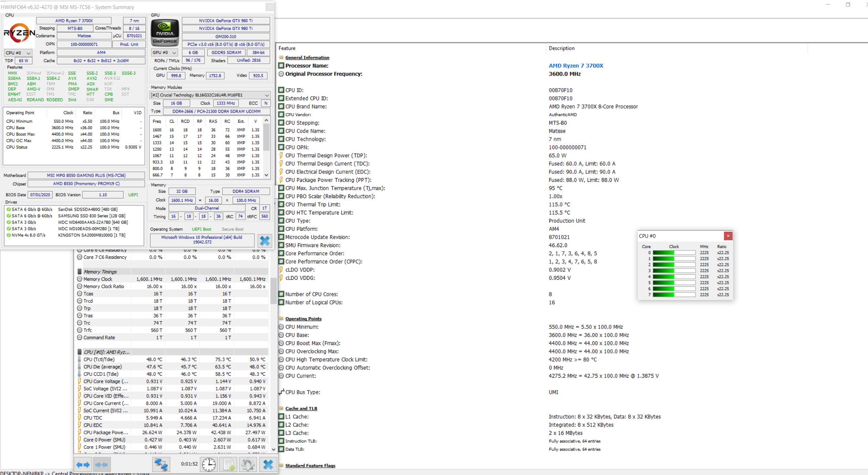Close the CPU #0 clock popup

click(x=728, y=236)
